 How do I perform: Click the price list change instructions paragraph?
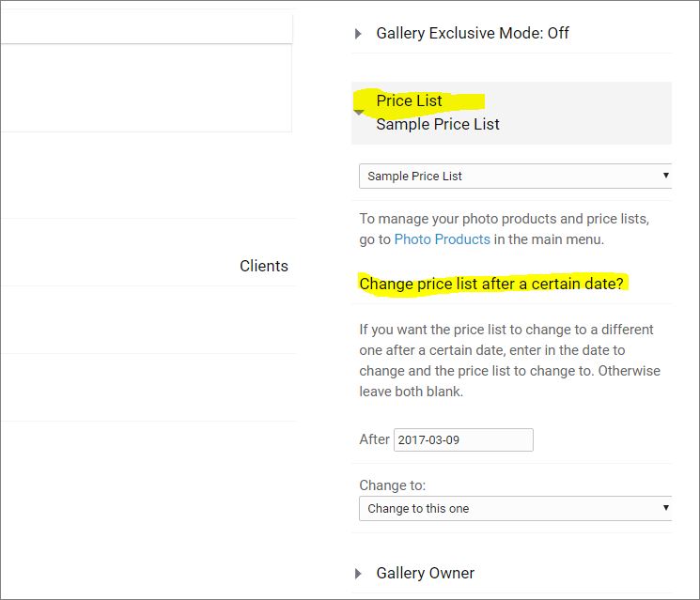point(509,361)
